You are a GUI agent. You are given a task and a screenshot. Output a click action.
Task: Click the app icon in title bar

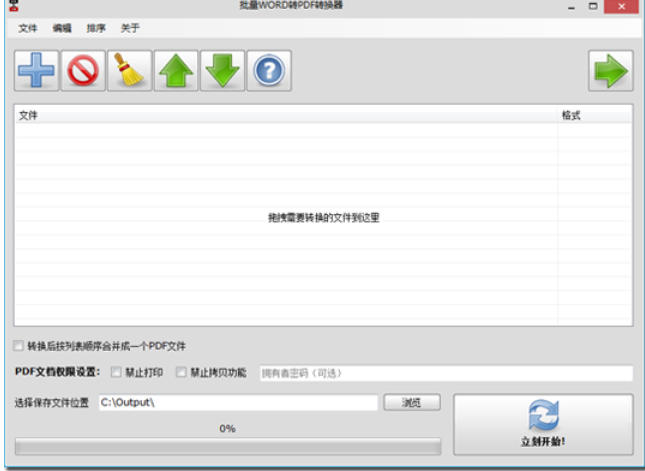tap(14, 5)
